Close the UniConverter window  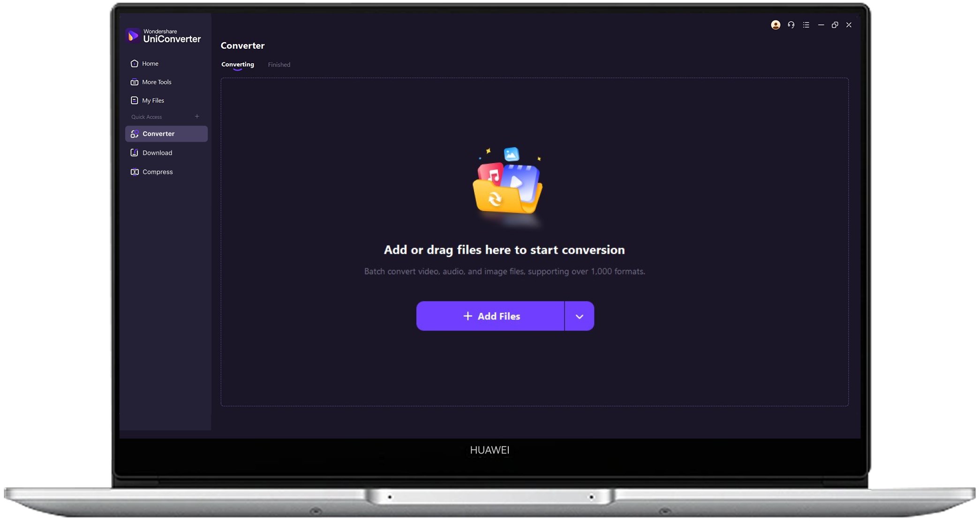coord(849,25)
